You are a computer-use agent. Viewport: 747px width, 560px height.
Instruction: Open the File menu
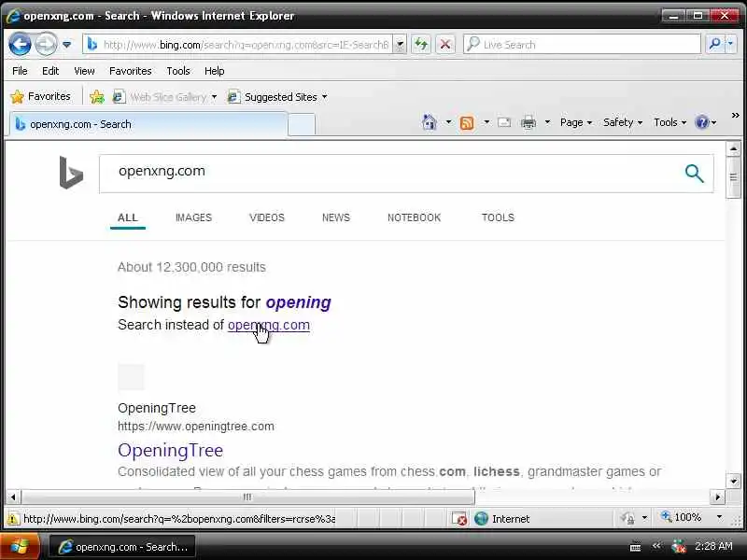[x=20, y=71]
